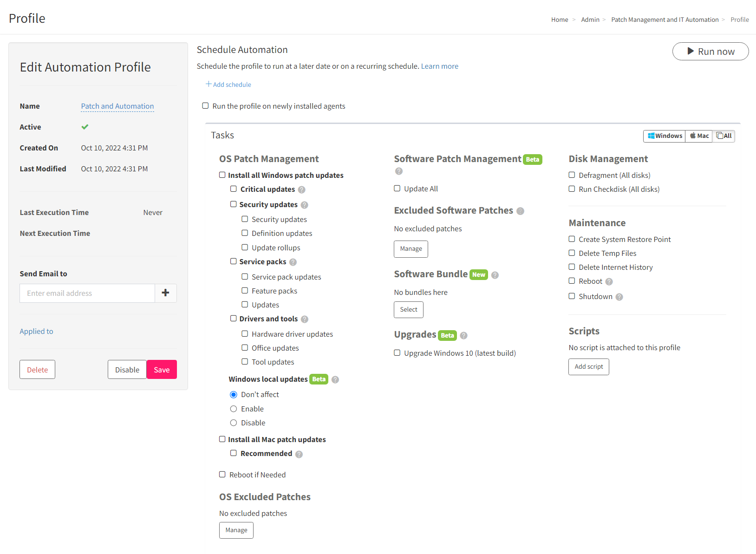The height and width of the screenshot is (554, 756).
Task: Go to Home breadcrumb
Action: pos(560,20)
